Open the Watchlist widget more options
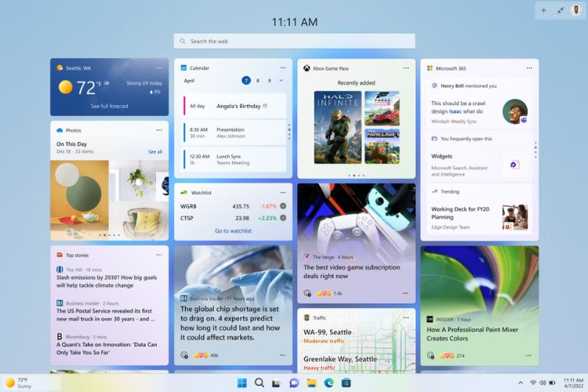Screen dimensions: 588x392 283,192
